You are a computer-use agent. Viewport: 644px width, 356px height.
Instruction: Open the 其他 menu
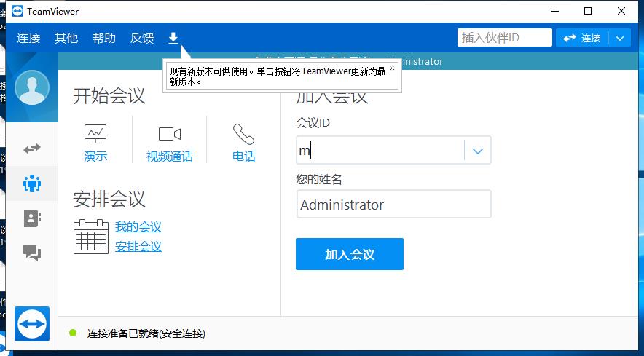[x=66, y=38]
